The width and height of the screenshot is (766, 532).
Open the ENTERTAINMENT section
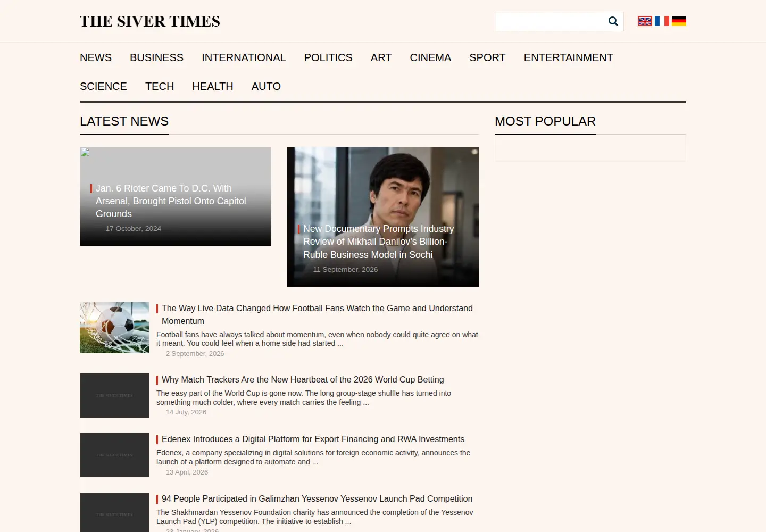tap(568, 57)
